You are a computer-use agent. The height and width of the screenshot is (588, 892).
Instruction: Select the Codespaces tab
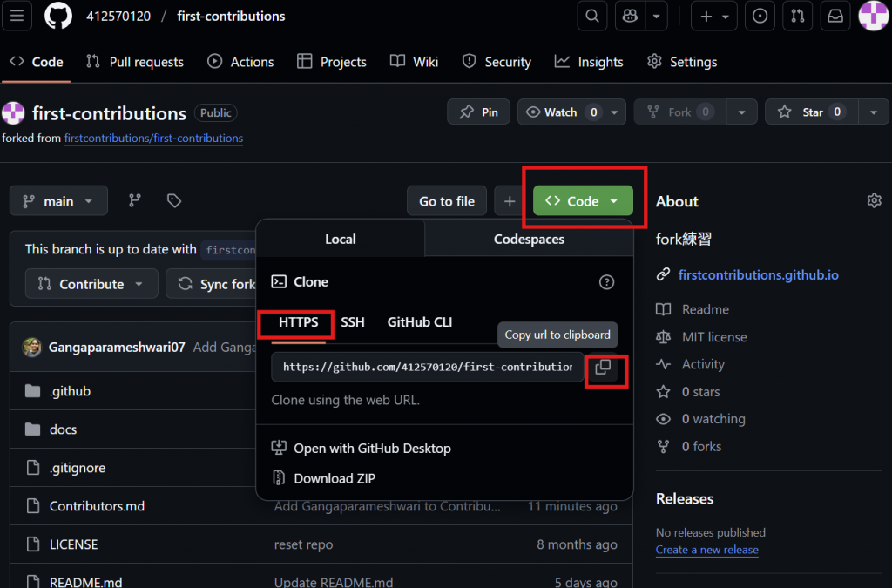(x=529, y=239)
